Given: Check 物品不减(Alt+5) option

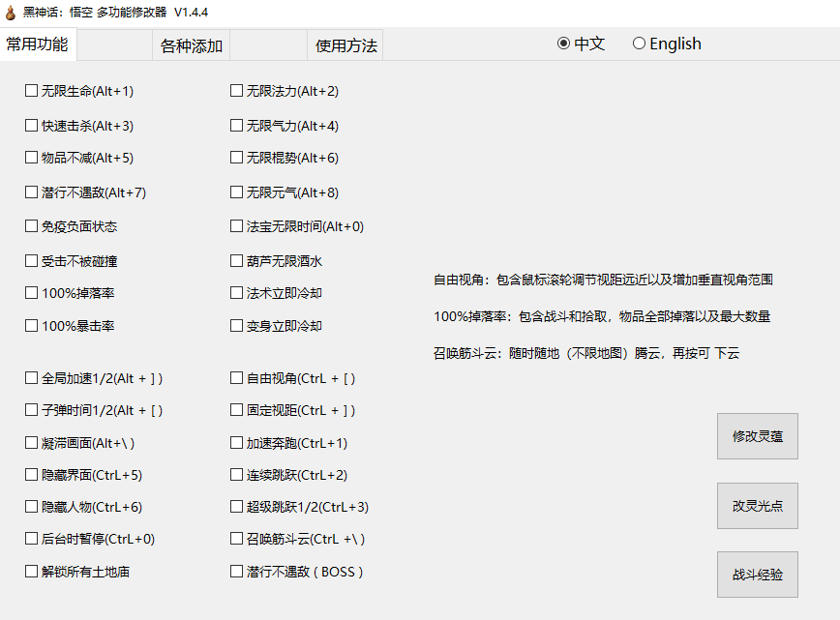Looking at the screenshot, I should (x=32, y=158).
